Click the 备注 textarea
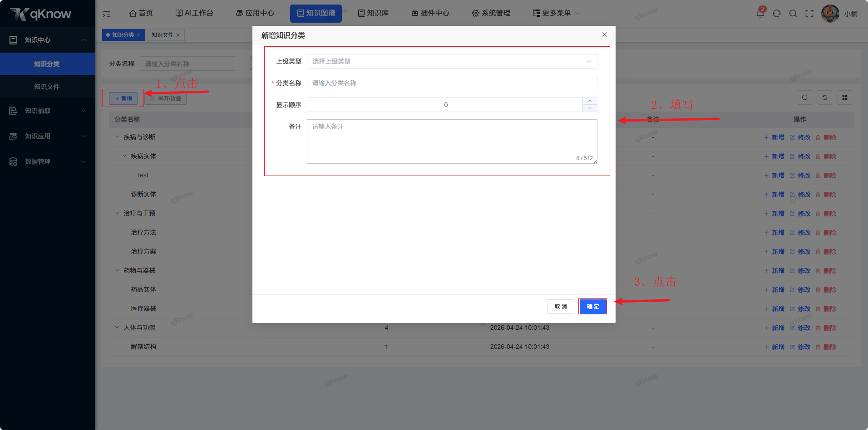 point(452,142)
